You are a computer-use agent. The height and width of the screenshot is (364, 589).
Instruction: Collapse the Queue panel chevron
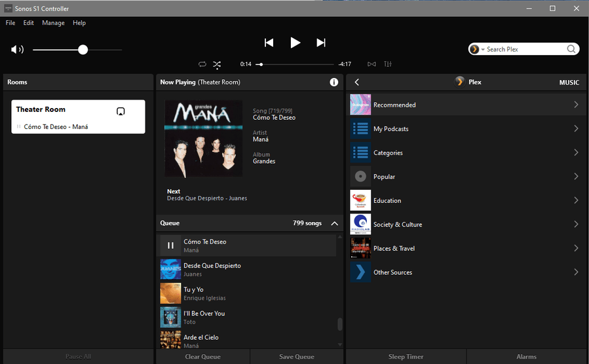point(335,223)
